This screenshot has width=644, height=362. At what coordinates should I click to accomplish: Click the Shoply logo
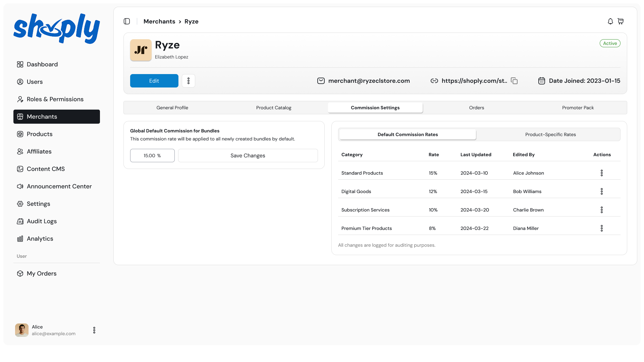coord(57,28)
